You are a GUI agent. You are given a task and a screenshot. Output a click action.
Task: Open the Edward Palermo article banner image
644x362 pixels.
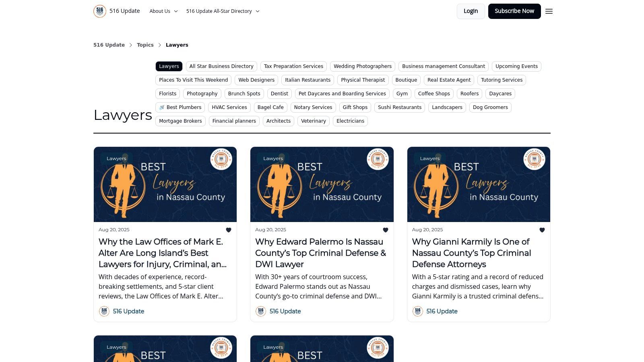(322, 184)
